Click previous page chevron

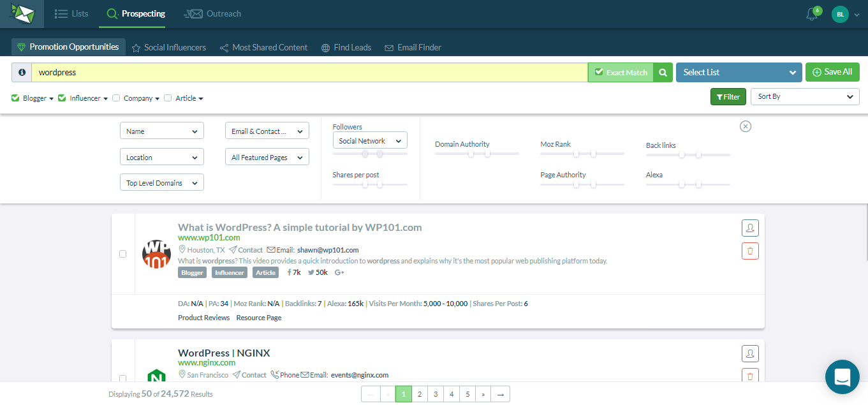pos(388,394)
